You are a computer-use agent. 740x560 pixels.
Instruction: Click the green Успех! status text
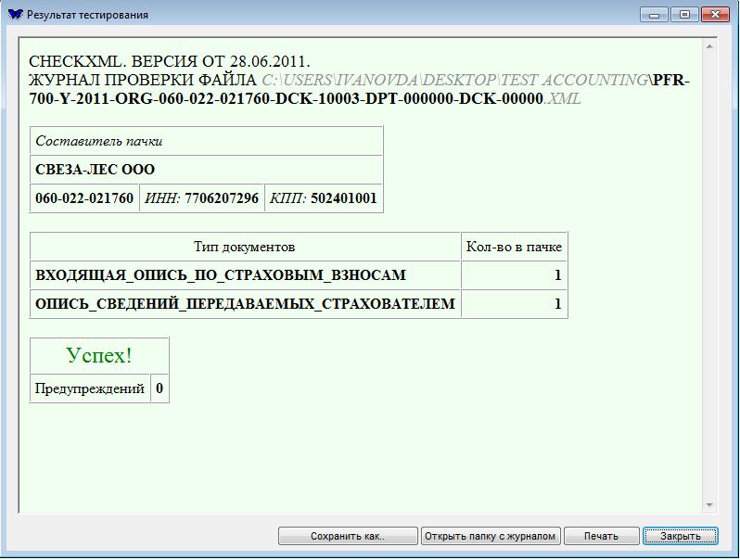click(99, 355)
